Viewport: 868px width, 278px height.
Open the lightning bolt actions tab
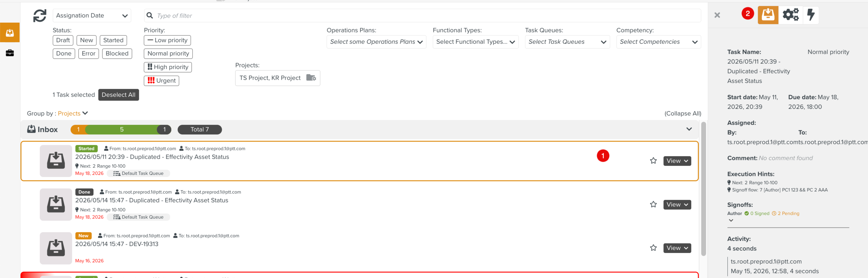click(x=811, y=15)
